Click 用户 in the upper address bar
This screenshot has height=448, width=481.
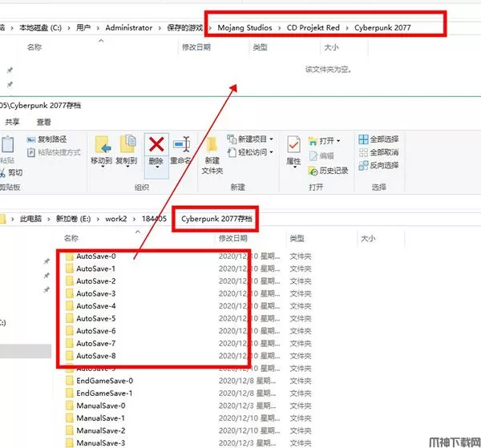point(83,27)
